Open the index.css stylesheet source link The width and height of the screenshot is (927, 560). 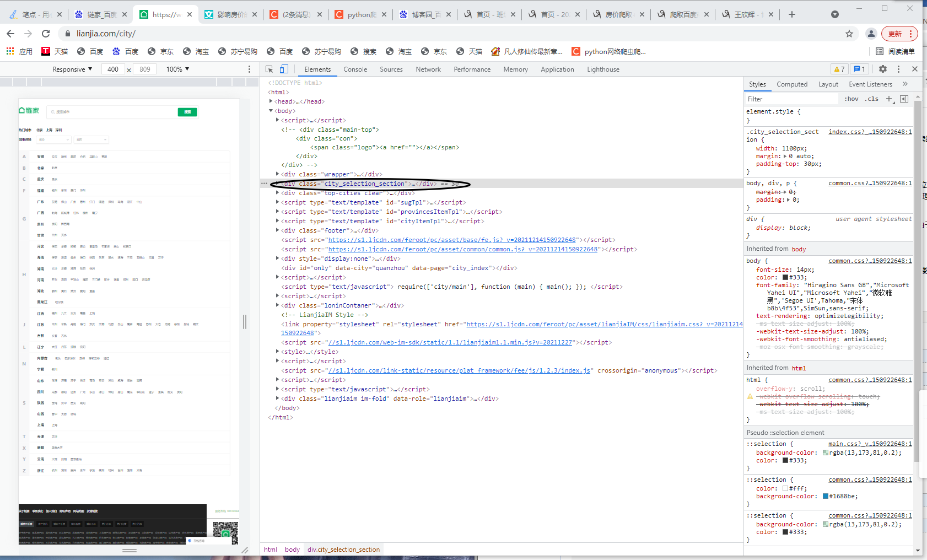[x=870, y=132]
